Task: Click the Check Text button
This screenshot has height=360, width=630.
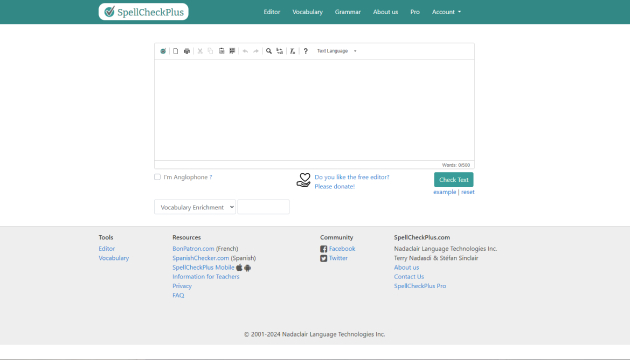Action: (x=454, y=180)
